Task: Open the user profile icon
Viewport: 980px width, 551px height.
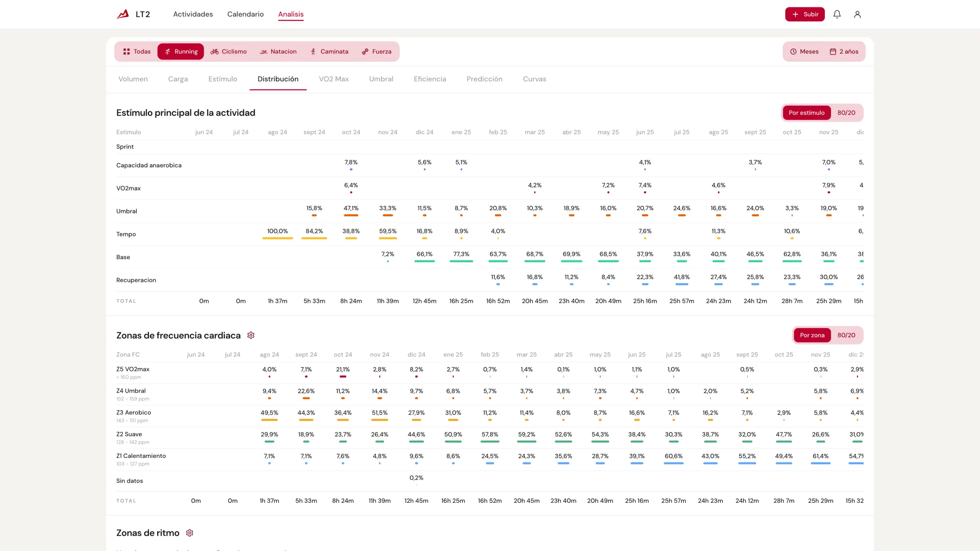Action: pos(857,14)
